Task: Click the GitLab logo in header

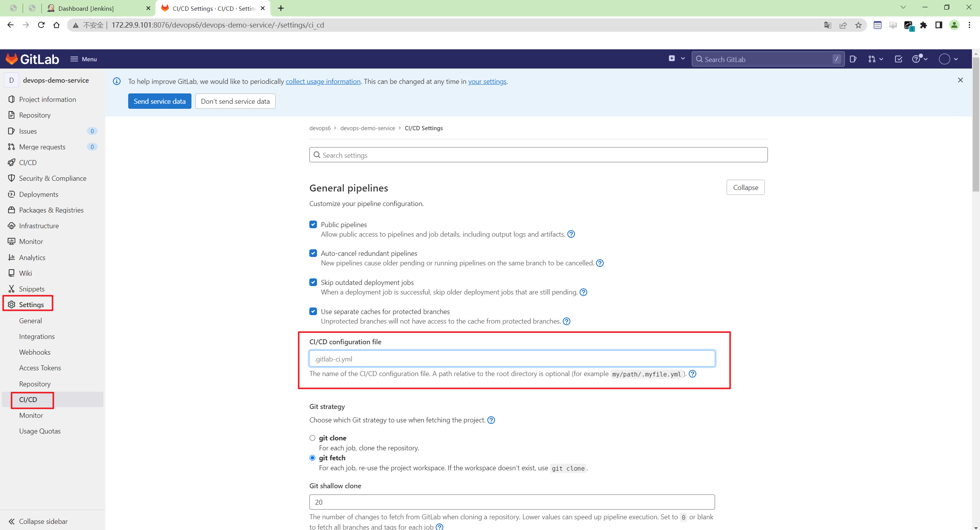Action: (x=32, y=59)
